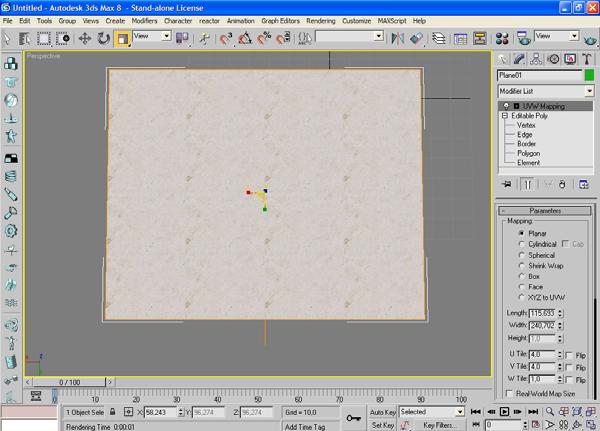Viewport: 600px width, 431px height.
Task: Select Box mapping radio button
Action: coord(522,276)
